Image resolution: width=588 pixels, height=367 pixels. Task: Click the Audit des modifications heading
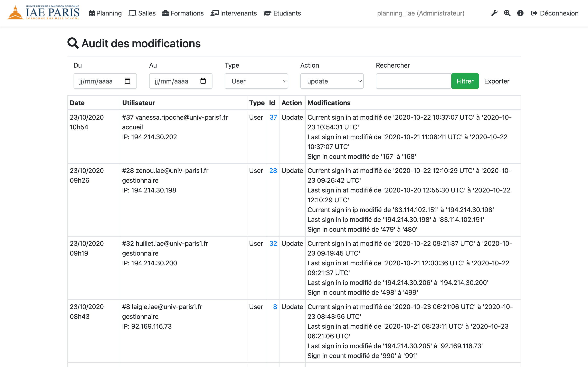134,43
